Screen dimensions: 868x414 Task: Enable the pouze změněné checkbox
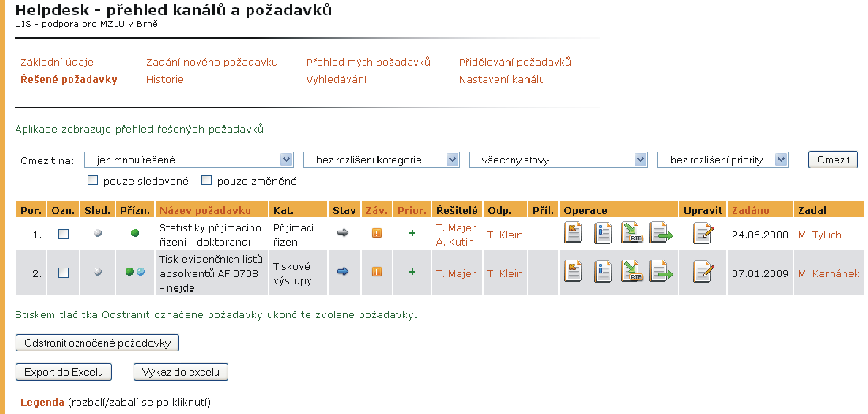click(x=206, y=180)
